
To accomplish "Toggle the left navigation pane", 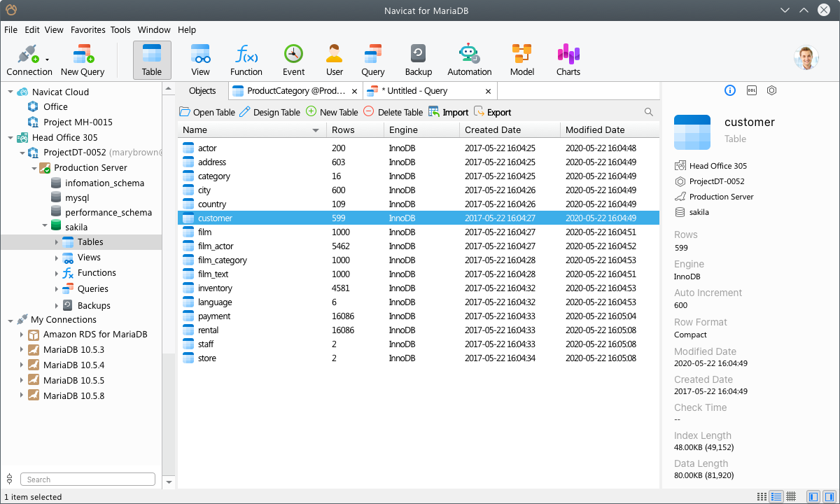I will pos(813,497).
